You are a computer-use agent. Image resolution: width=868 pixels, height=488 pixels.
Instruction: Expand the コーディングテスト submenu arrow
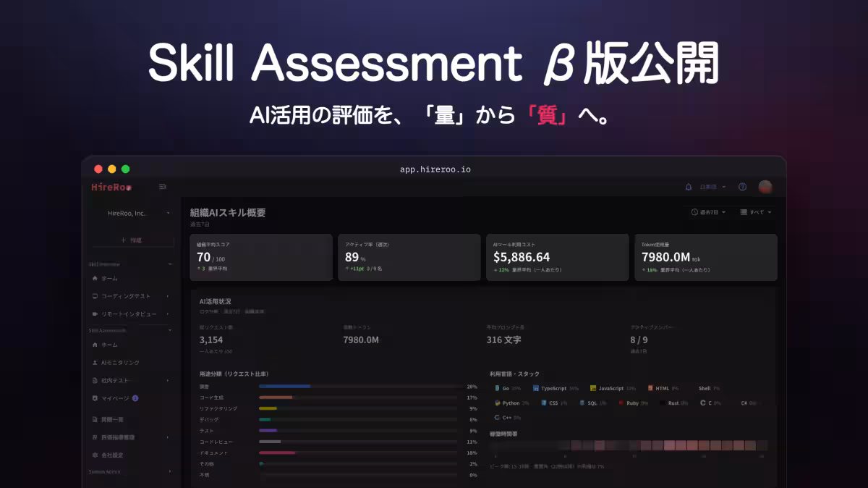168,296
